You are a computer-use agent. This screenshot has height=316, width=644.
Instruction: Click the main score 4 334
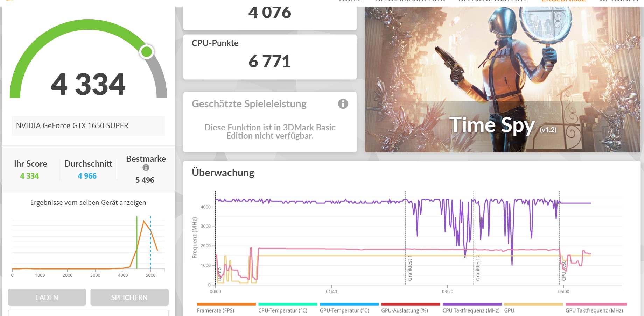point(88,84)
